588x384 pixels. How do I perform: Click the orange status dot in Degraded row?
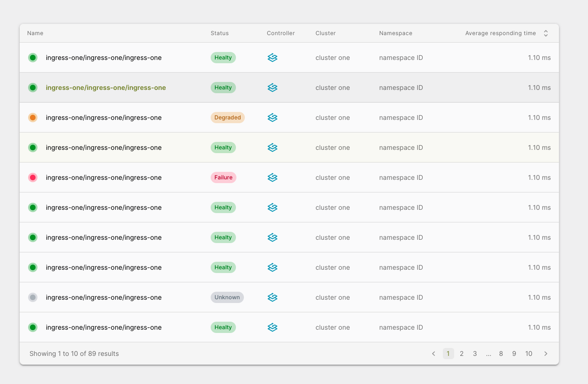(x=33, y=118)
